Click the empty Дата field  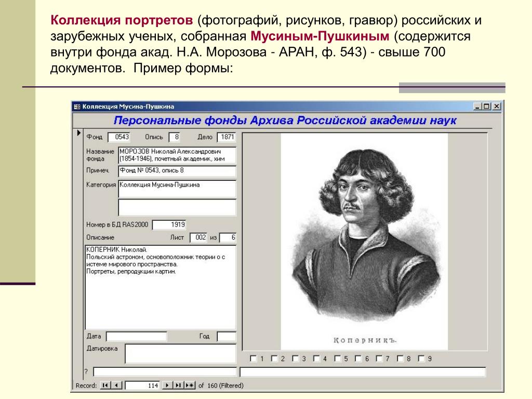point(137,336)
